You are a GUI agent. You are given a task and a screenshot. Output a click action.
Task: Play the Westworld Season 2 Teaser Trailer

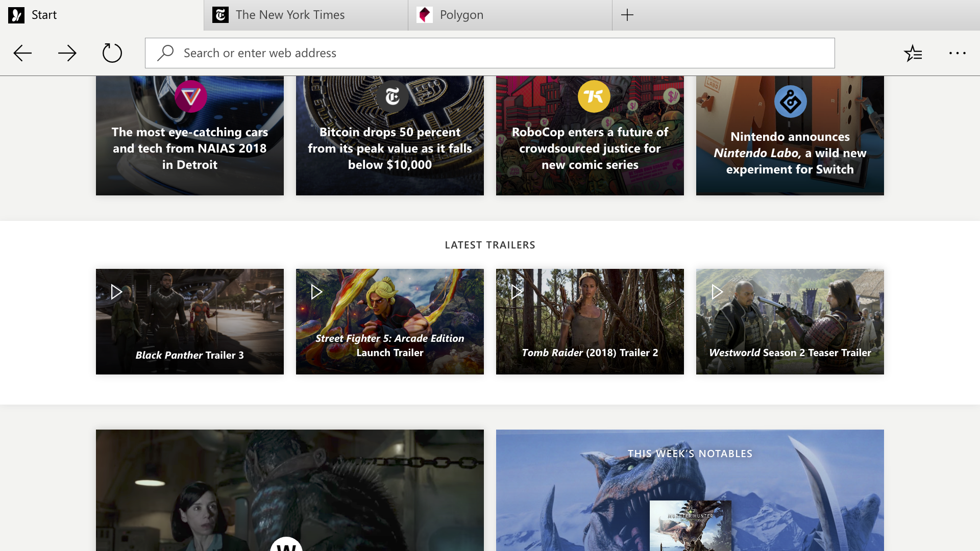pos(717,292)
